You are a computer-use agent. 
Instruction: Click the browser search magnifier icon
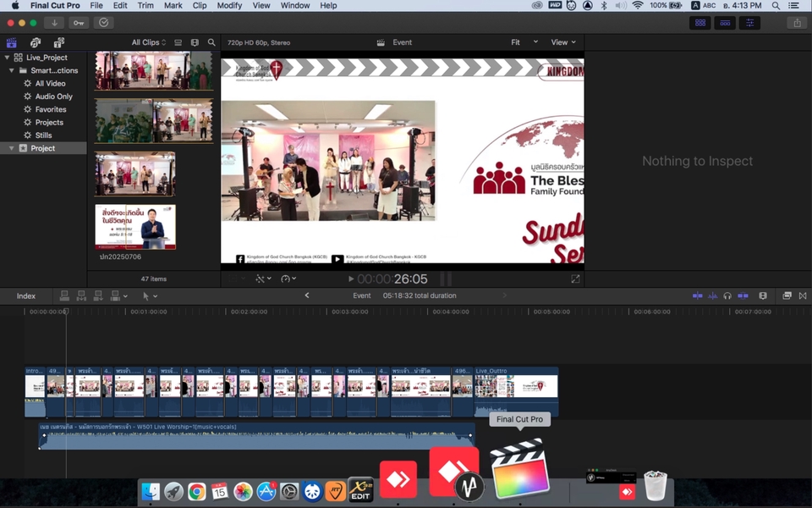click(x=211, y=42)
